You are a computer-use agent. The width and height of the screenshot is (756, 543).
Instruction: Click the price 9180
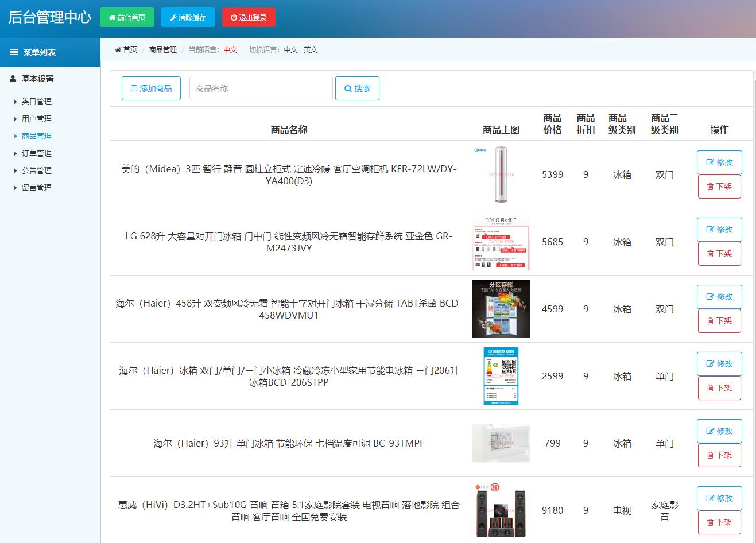click(x=552, y=510)
